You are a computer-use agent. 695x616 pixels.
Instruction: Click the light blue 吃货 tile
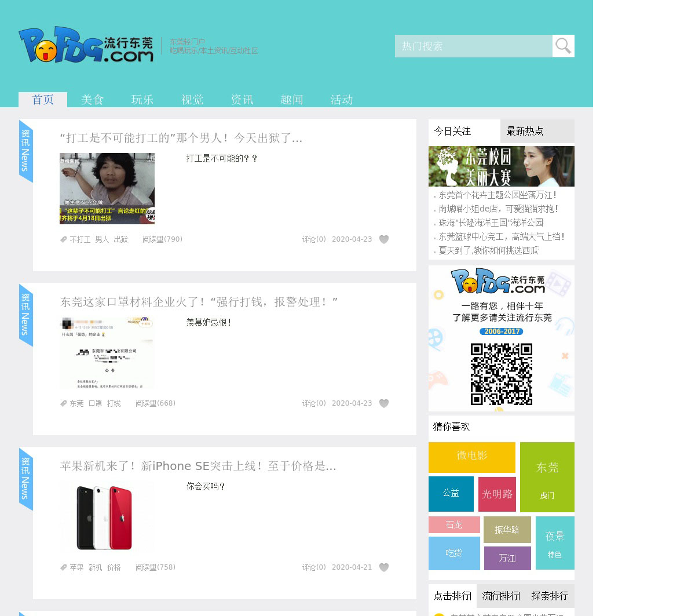pos(454,553)
